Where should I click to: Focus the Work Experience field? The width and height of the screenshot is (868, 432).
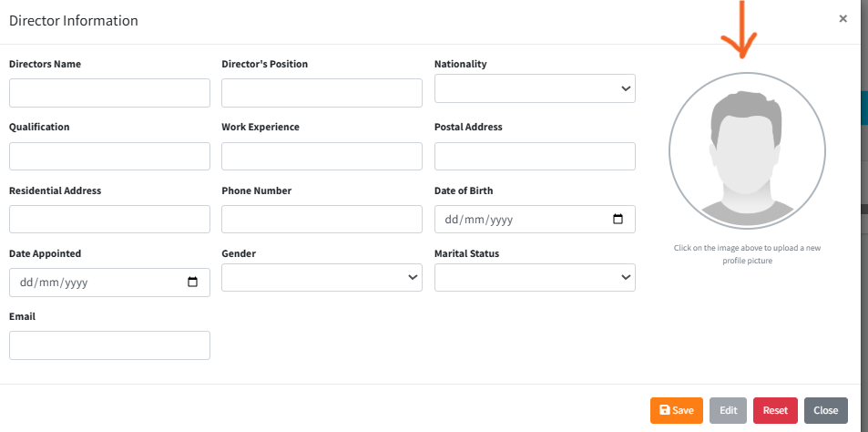(x=322, y=156)
